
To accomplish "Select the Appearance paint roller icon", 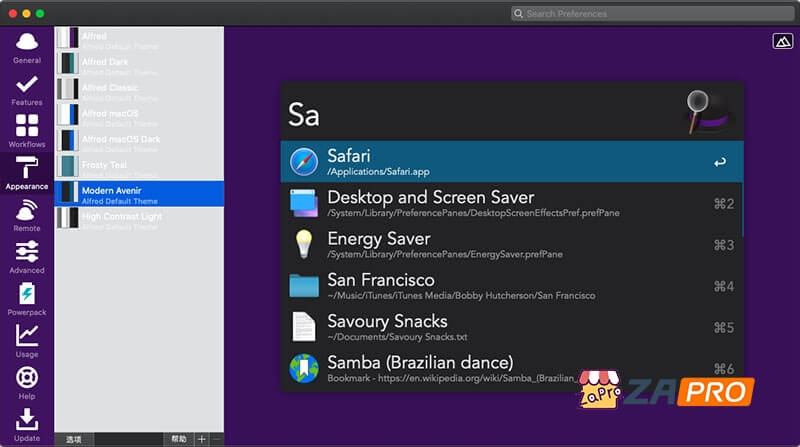I will (x=27, y=173).
